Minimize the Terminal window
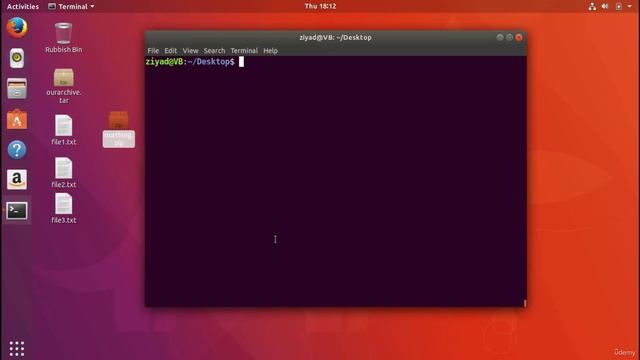The height and width of the screenshot is (360, 640). click(x=500, y=37)
